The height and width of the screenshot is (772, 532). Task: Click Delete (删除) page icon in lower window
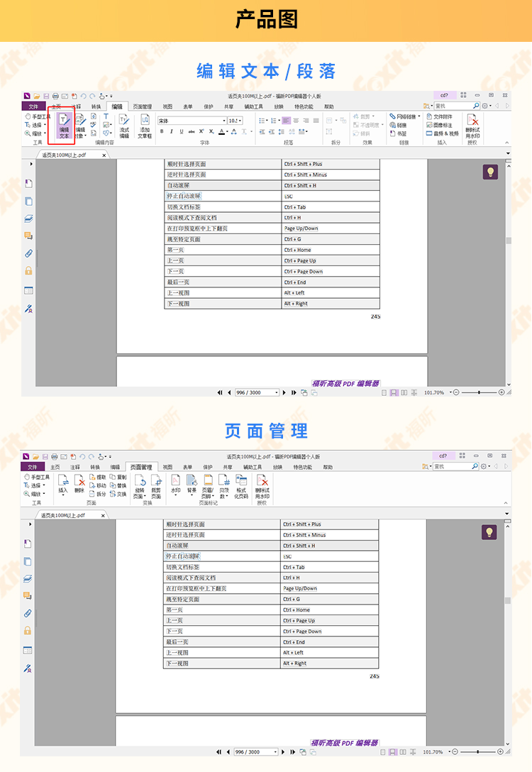[x=79, y=484]
